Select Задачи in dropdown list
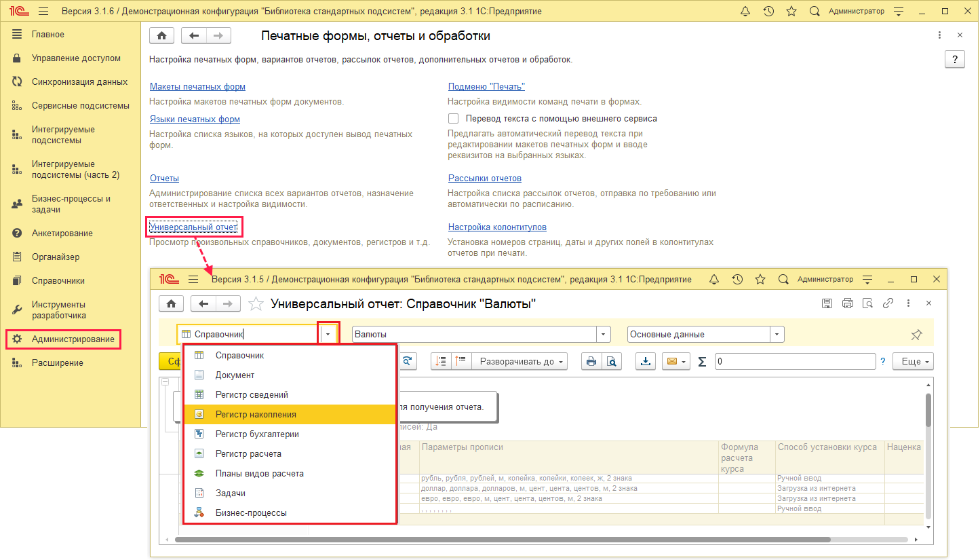Viewport: 980px width, 560px height. pyautogui.click(x=290, y=493)
